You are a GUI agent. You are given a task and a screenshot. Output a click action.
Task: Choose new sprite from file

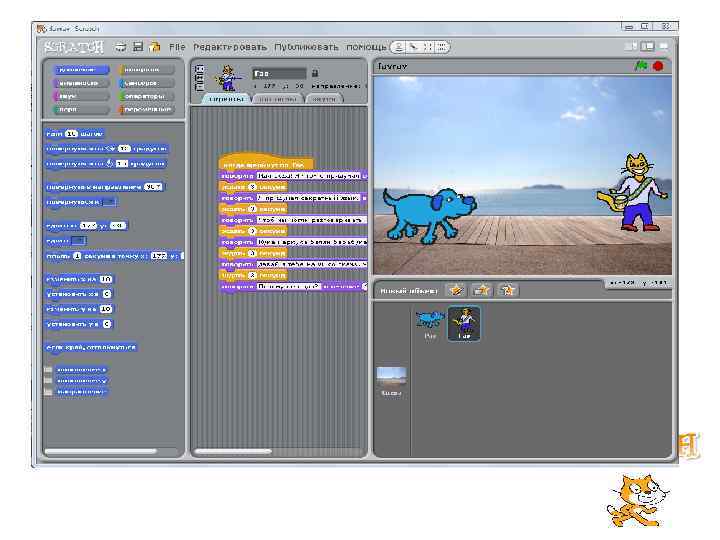pyautogui.click(x=482, y=290)
